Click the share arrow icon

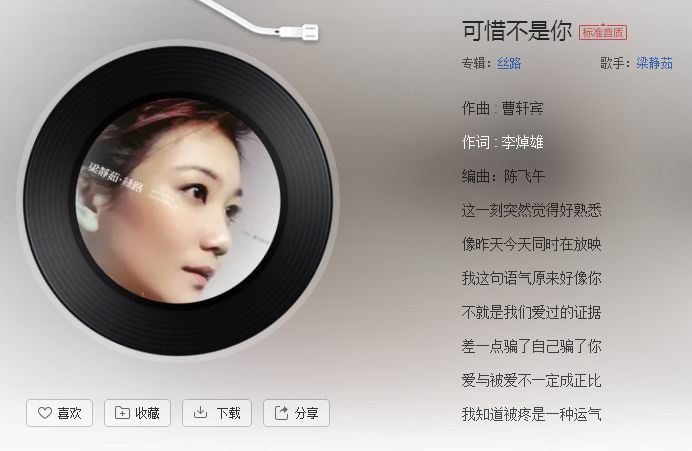[x=282, y=413]
